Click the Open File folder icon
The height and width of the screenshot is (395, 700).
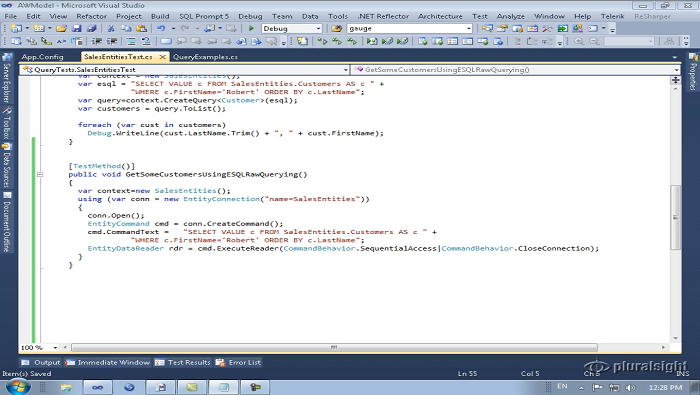[62, 28]
